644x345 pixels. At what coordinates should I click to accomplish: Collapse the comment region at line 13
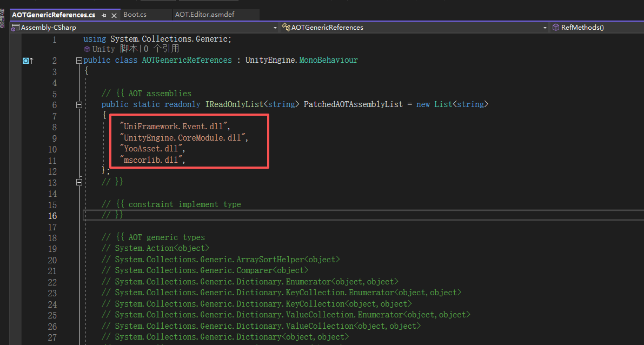click(79, 182)
